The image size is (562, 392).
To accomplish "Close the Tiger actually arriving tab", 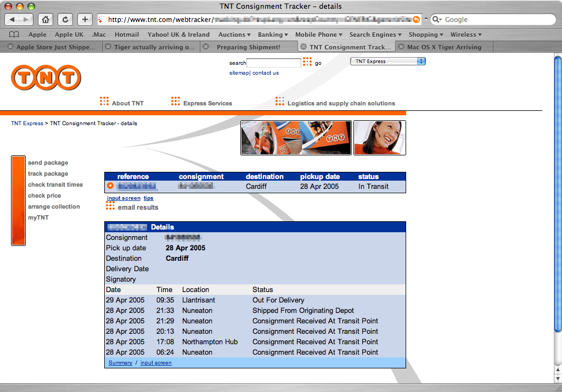I will 108,47.
